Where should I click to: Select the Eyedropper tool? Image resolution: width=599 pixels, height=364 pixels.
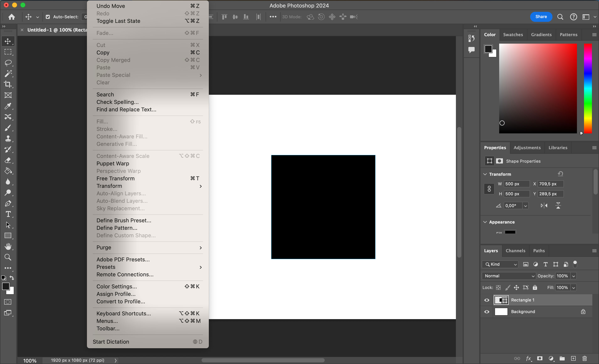8,106
